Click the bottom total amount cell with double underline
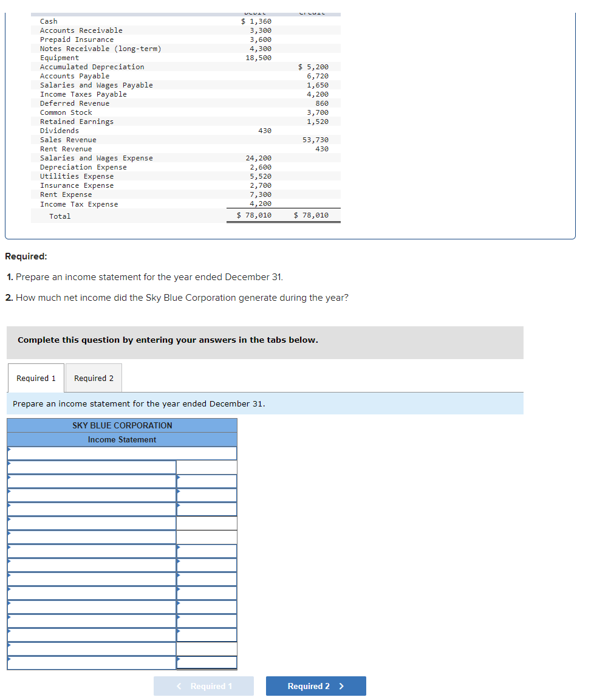The image size is (611, 700). point(207,662)
